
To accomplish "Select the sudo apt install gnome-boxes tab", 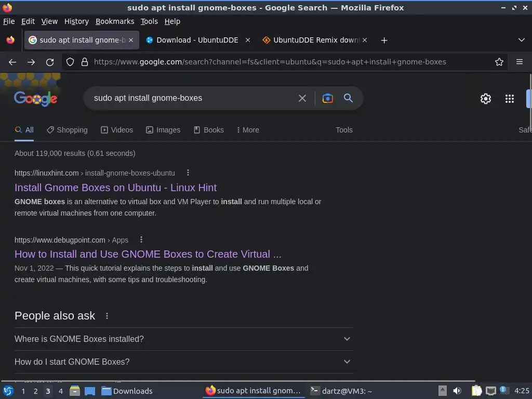I will tap(82, 40).
